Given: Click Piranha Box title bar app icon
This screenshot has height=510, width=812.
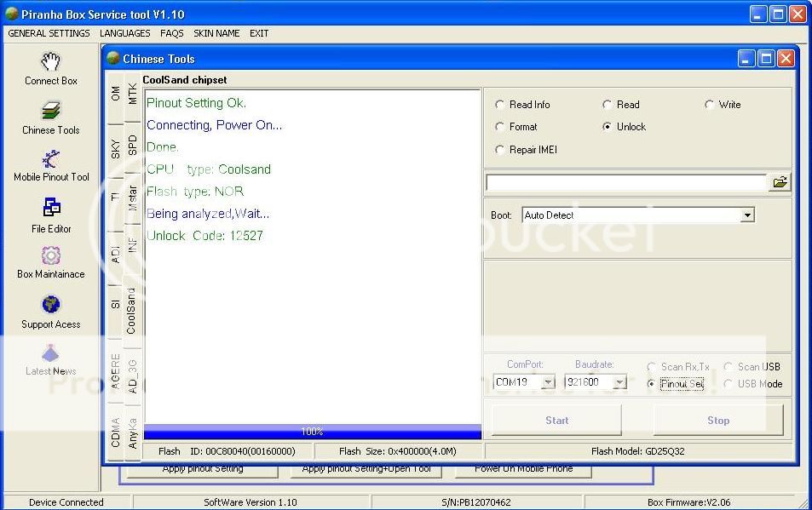Looking at the screenshot, I should 11,14.
